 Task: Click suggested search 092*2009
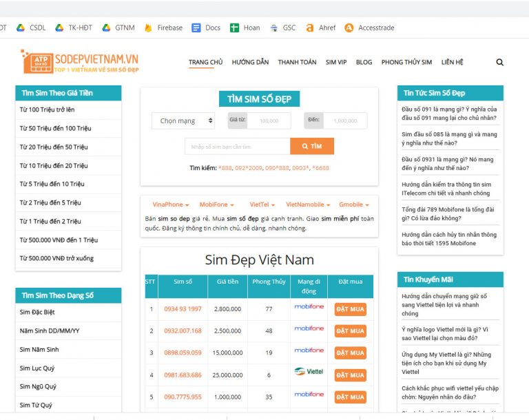pos(248,168)
